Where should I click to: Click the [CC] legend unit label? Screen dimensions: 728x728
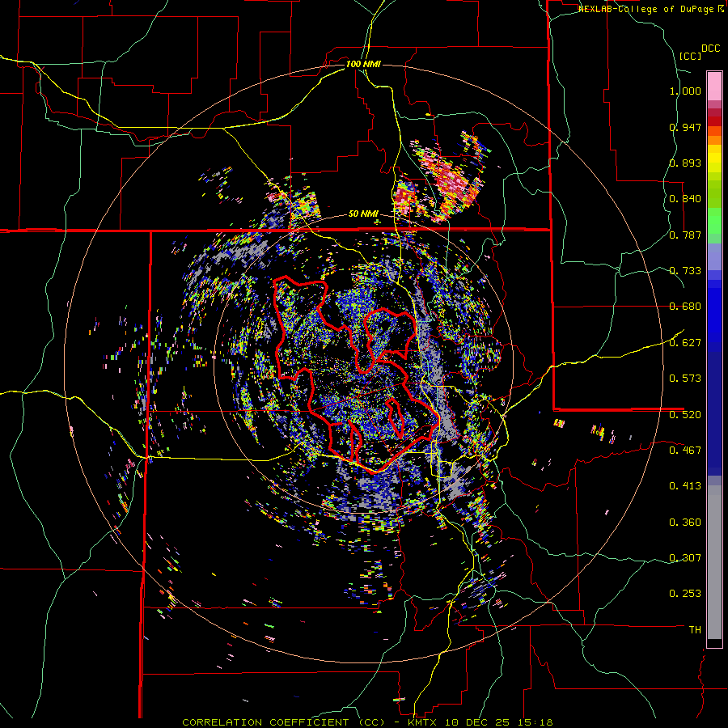pyautogui.click(x=691, y=56)
